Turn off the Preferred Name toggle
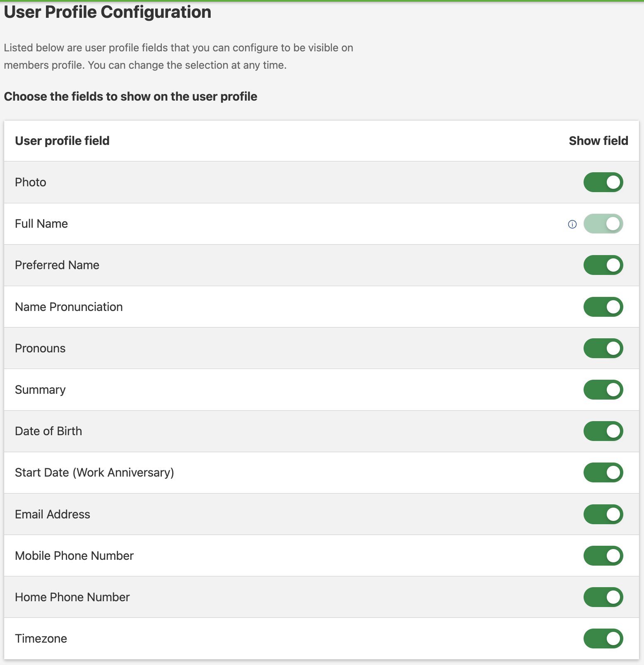The width and height of the screenshot is (644, 665). 603,265
